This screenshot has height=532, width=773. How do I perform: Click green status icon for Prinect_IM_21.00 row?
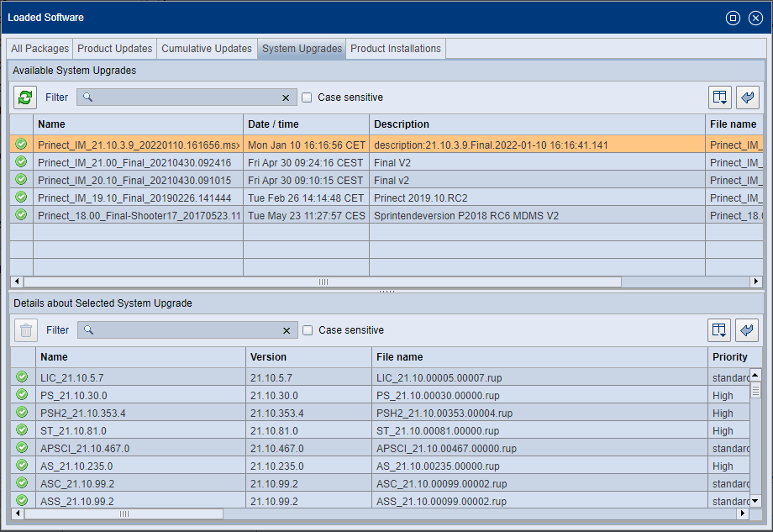(x=21, y=163)
